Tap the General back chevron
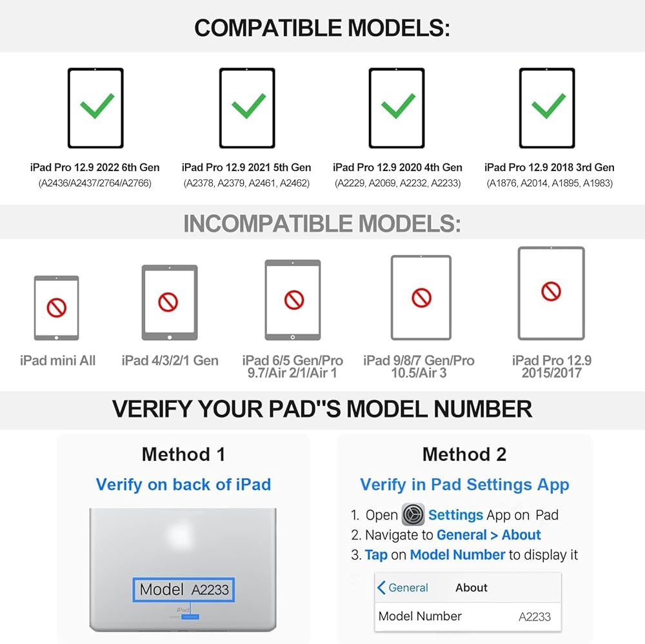The height and width of the screenshot is (644, 645). (381, 587)
